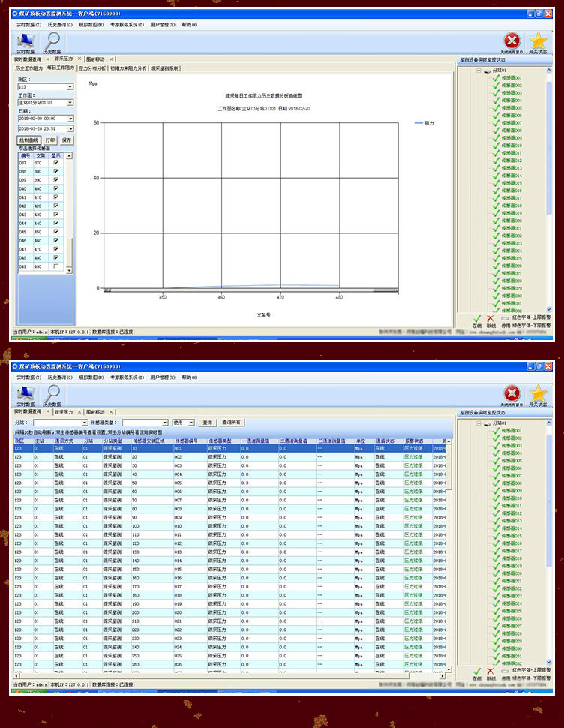Click yellow star 开关状态 icon in upper window
This screenshot has height=728, width=564.
538,41
